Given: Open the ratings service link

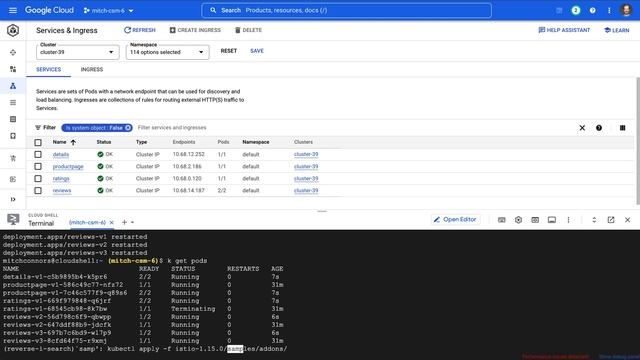Looking at the screenshot, I should click(61, 178).
